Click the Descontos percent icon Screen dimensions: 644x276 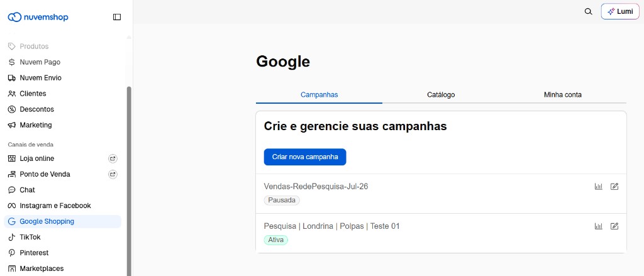point(12,109)
